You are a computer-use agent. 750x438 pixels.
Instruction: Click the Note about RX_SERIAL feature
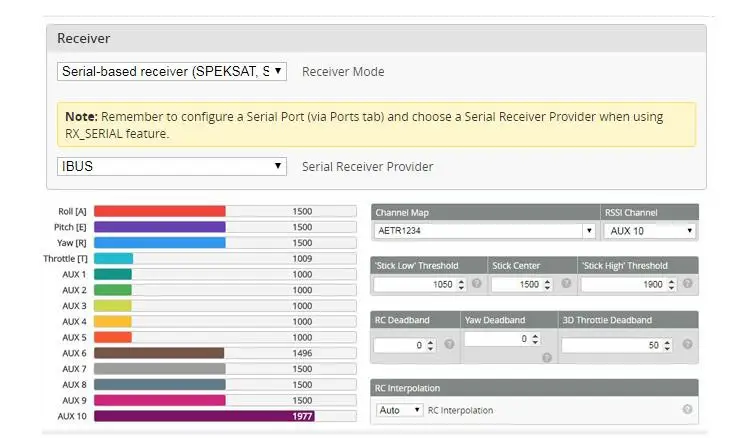(x=376, y=125)
